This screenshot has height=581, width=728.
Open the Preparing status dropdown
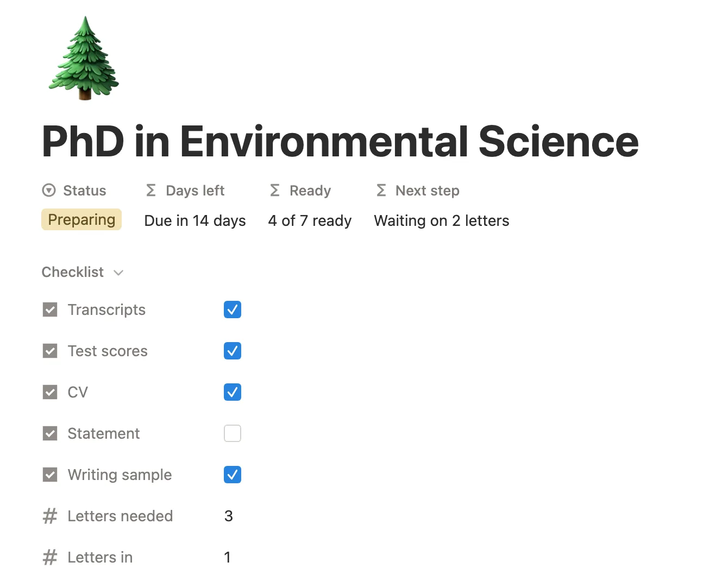point(81,219)
